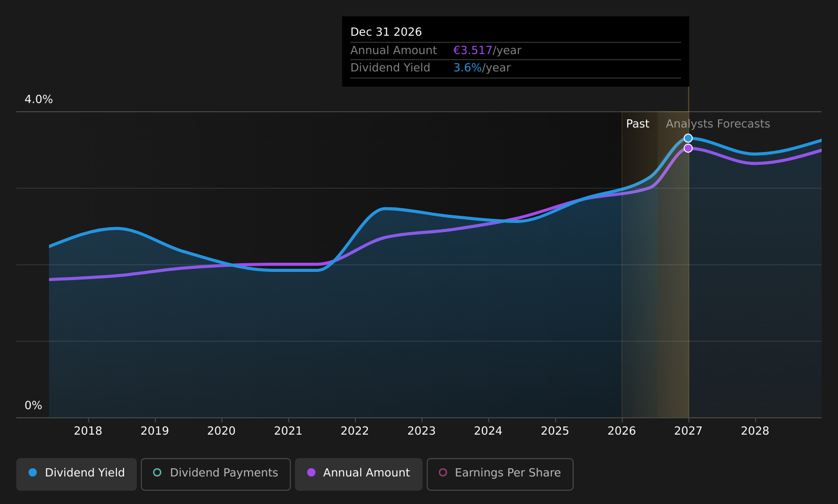Click the 2021 x-axis label
This screenshot has width=838, height=504.
click(x=288, y=431)
